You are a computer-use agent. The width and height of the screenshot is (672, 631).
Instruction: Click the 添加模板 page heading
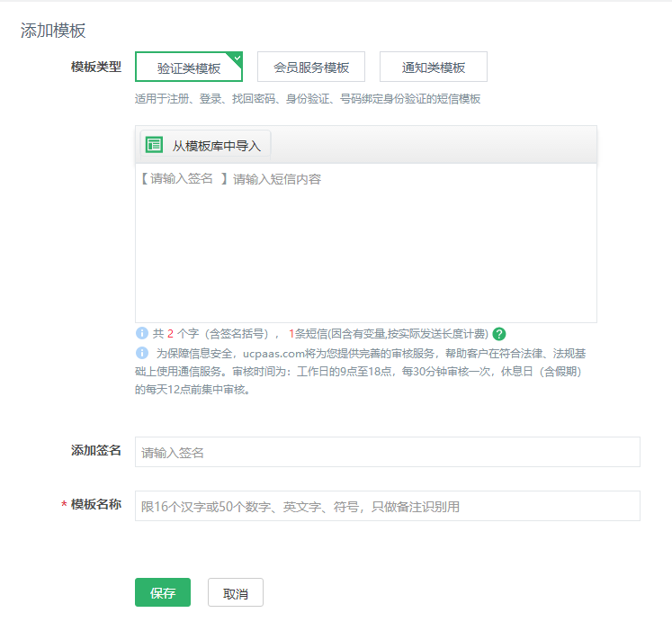click(x=53, y=31)
